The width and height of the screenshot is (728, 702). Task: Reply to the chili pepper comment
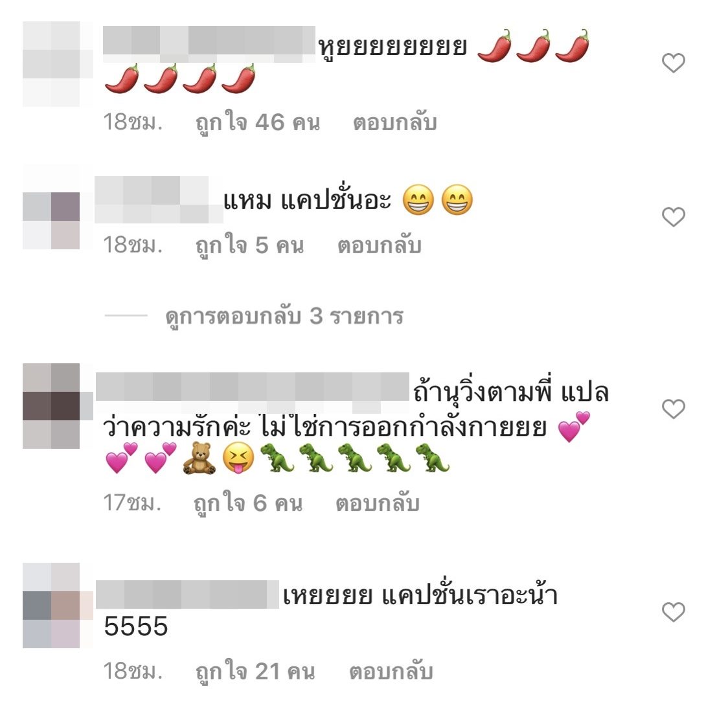394,122
